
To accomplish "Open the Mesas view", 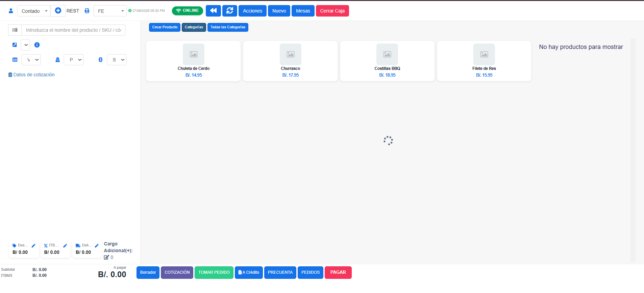I will (303, 11).
